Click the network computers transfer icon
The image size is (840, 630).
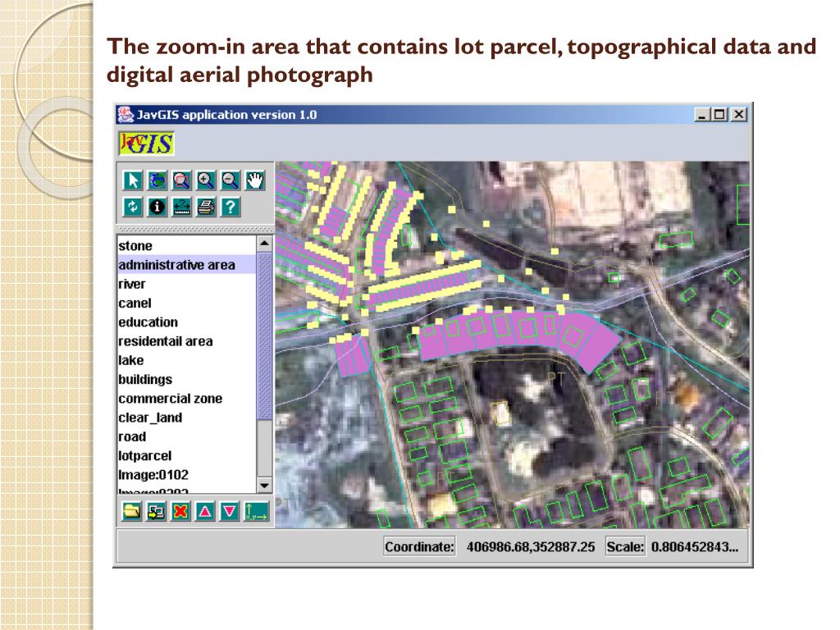tap(156, 512)
